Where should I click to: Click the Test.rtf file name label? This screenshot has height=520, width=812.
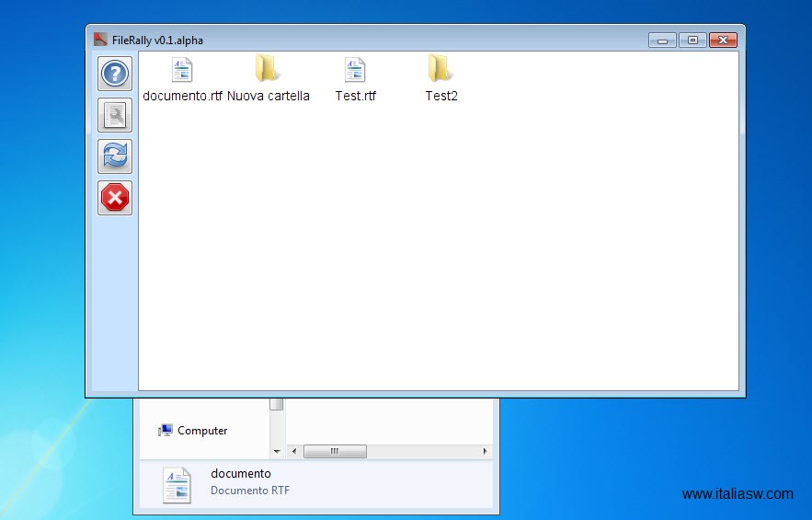click(355, 96)
